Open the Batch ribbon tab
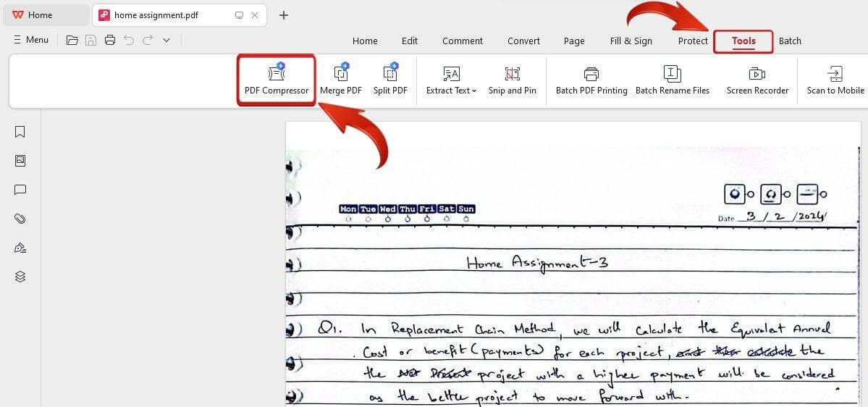The image size is (868, 407). coord(790,41)
